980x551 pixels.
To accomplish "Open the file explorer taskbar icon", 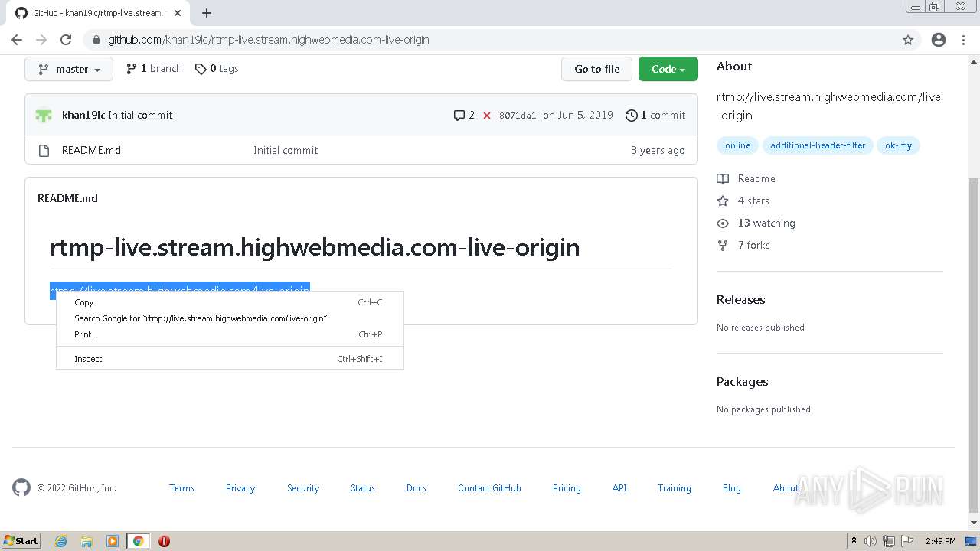I will coord(87,541).
